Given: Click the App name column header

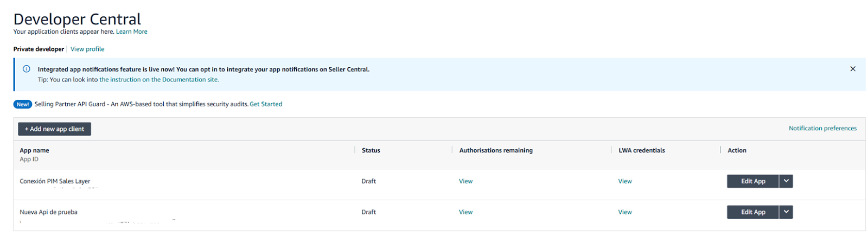Looking at the screenshot, I should [x=34, y=150].
